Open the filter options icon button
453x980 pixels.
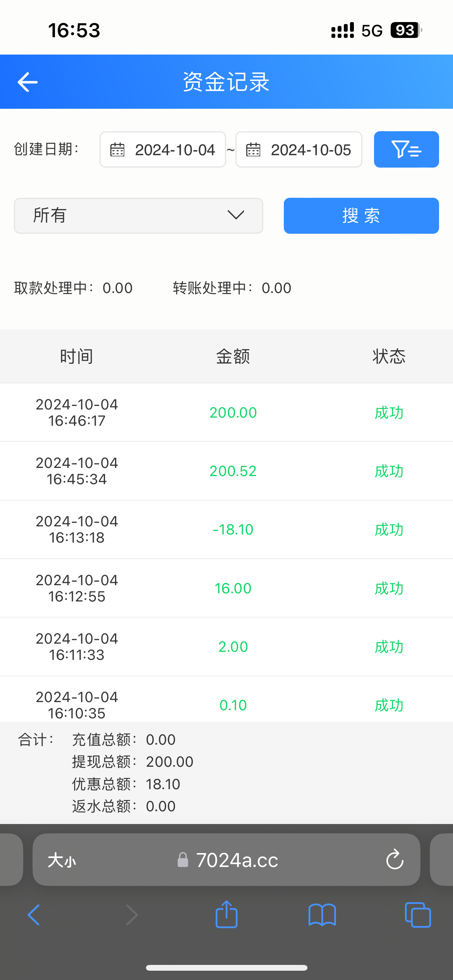(406, 149)
